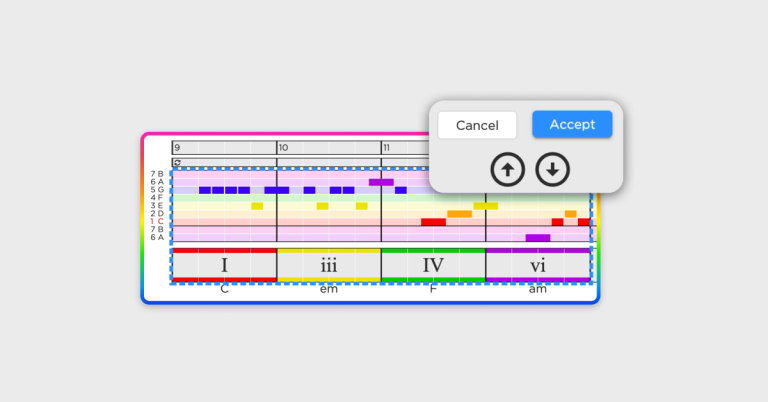This screenshot has height=402, width=768.
Task: Click the 'F' chord name under IV
Action: click(433, 289)
